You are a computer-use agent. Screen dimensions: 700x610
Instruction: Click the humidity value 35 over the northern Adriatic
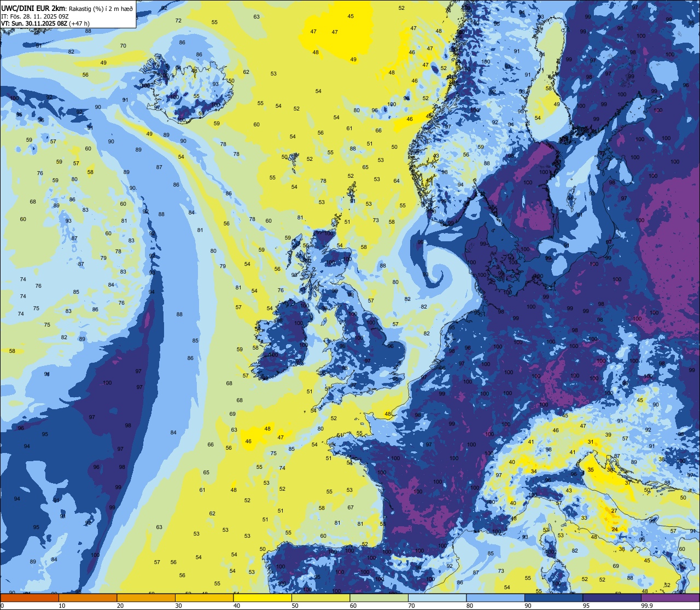pyautogui.click(x=591, y=470)
